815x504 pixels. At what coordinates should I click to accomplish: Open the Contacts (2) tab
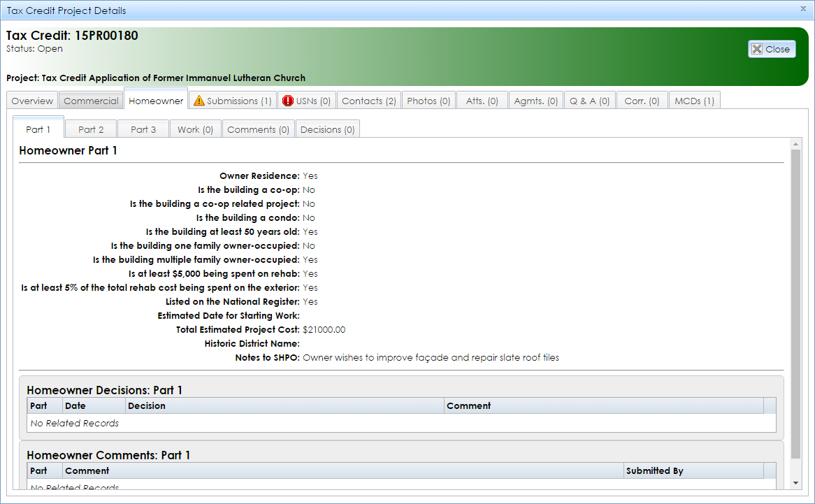coord(368,101)
